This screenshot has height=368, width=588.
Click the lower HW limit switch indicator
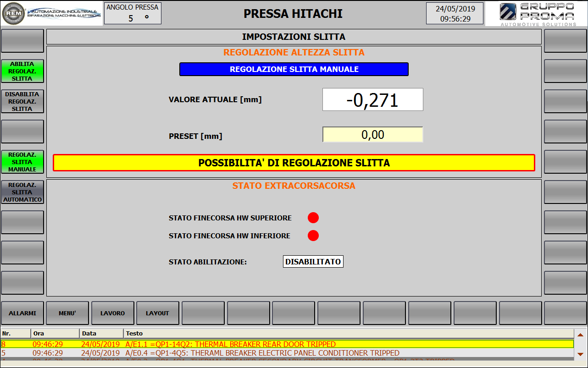pos(313,236)
